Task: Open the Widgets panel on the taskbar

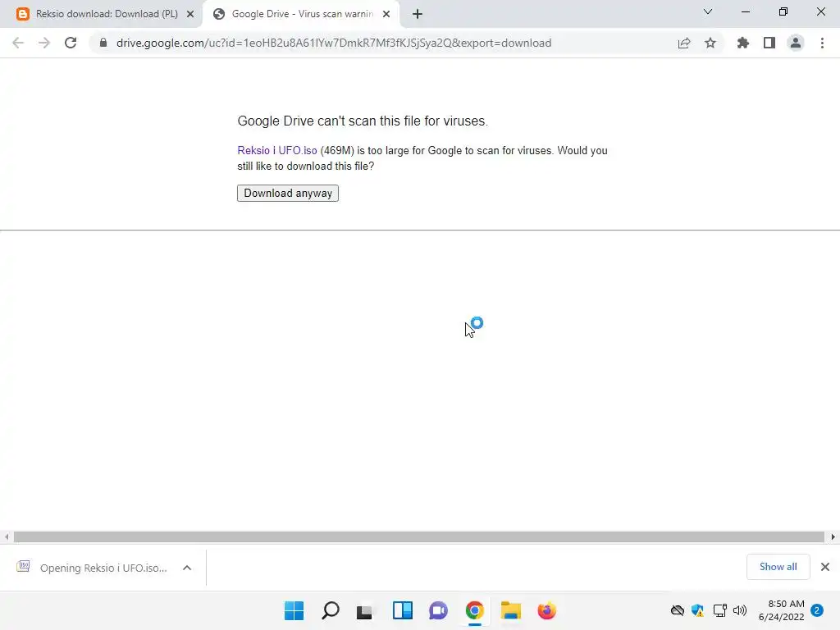Action: [402, 610]
